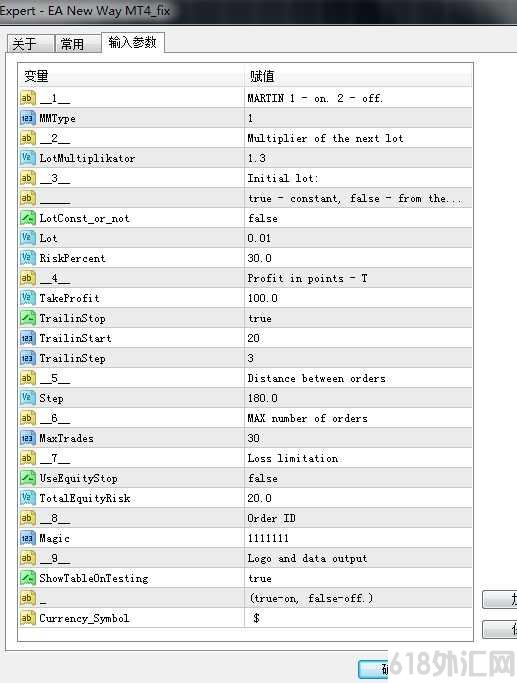
Task: Edit MaxTrades value 30
Action: tap(358, 438)
